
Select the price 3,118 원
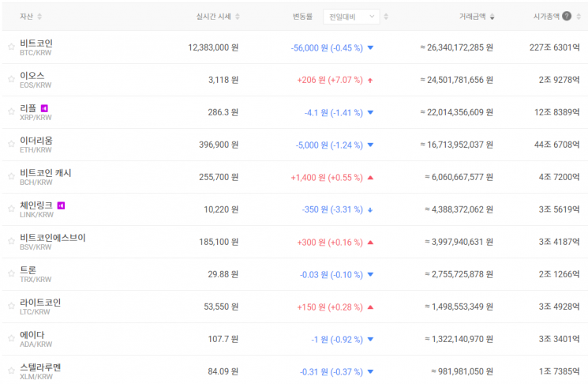click(223, 80)
